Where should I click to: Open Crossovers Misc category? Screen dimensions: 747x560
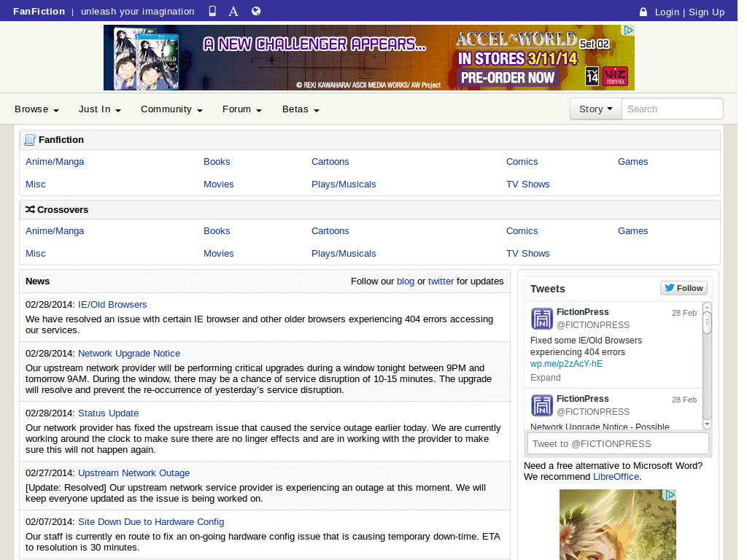[36, 254]
